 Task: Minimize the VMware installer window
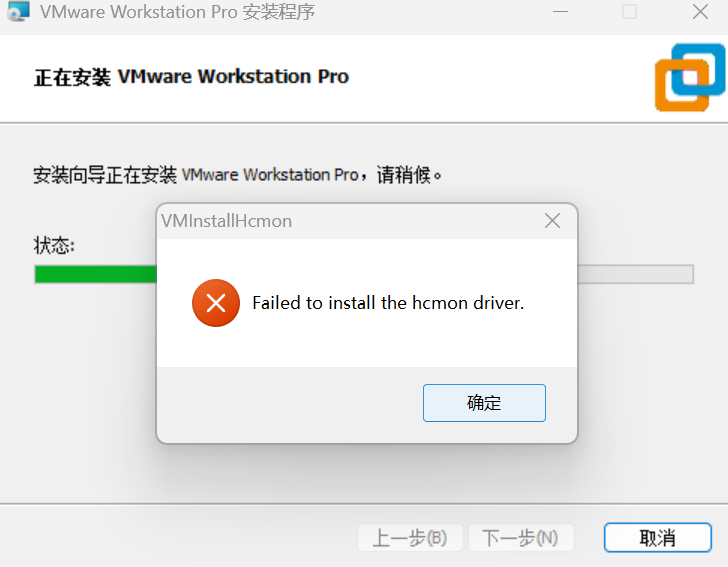(x=560, y=12)
